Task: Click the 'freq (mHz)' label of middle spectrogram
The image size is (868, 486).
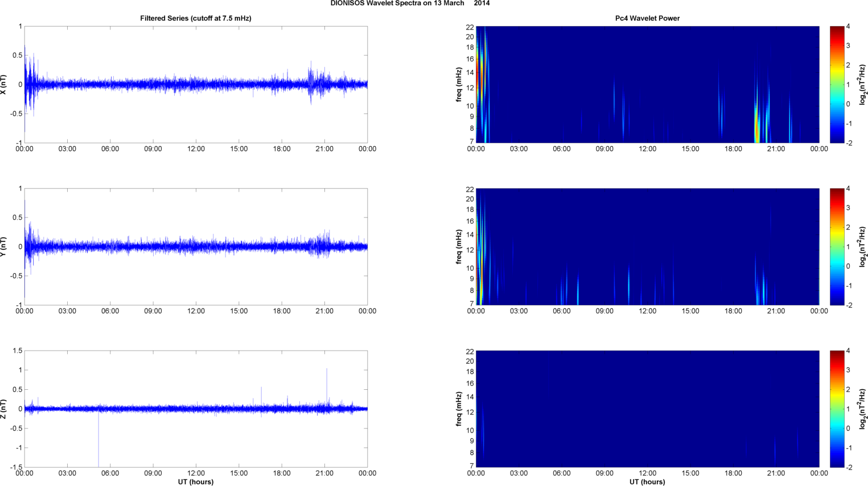Action: 459,246
